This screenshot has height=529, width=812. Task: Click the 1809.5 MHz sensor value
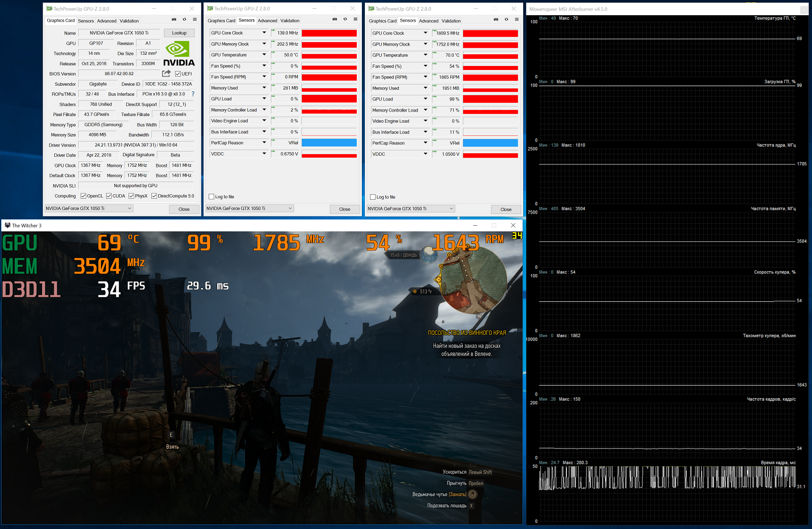coord(447,33)
